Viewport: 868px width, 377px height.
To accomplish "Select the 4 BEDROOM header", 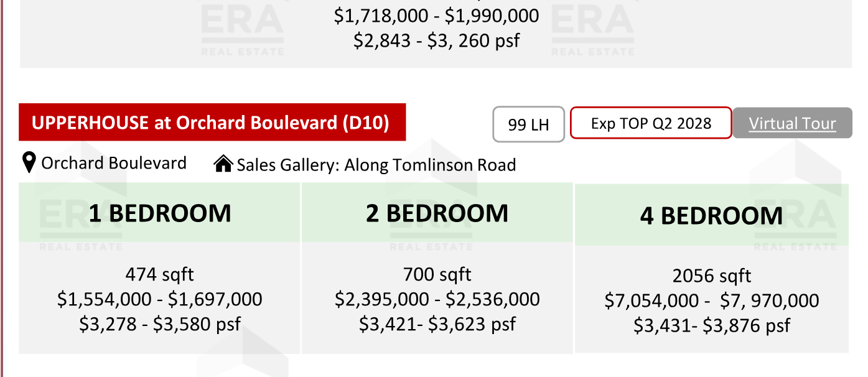I will tap(712, 216).
